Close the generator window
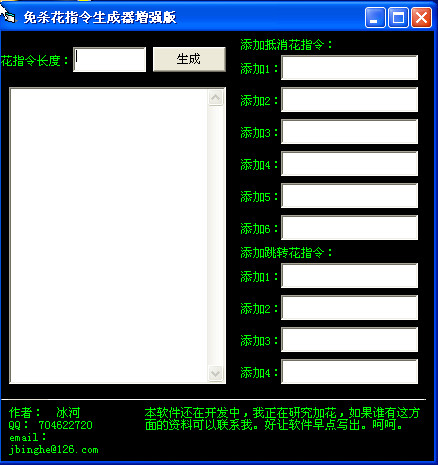This screenshot has height=465, width=438. (x=421, y=17)
